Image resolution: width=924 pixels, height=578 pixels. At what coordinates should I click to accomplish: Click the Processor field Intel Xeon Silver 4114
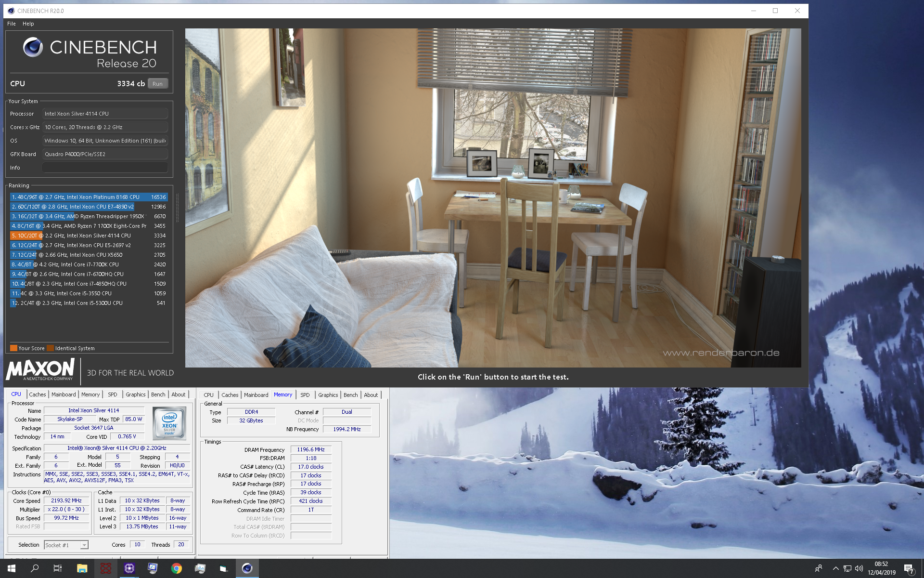tap(105, 114)
